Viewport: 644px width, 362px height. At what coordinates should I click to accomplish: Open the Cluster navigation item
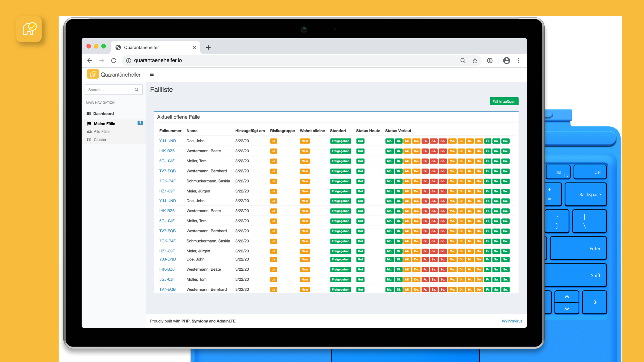click(x=100, y=140)
